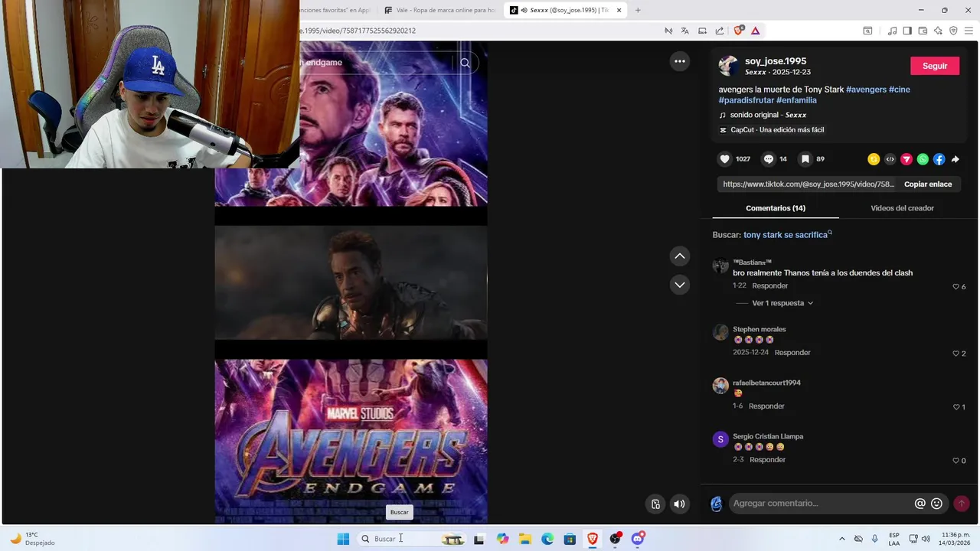980x551 pixels.
Task: Save video with bookmark icon
Action: [x=805, y=159]
